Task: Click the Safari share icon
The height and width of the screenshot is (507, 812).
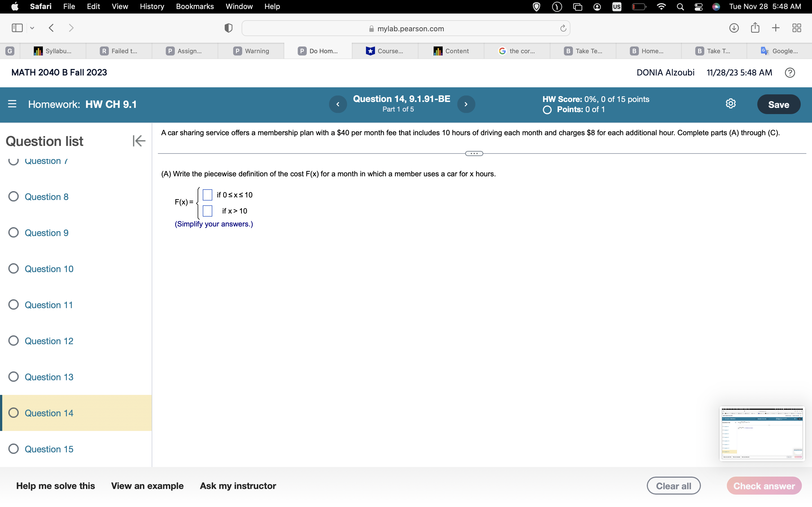Action: [755, 28]
